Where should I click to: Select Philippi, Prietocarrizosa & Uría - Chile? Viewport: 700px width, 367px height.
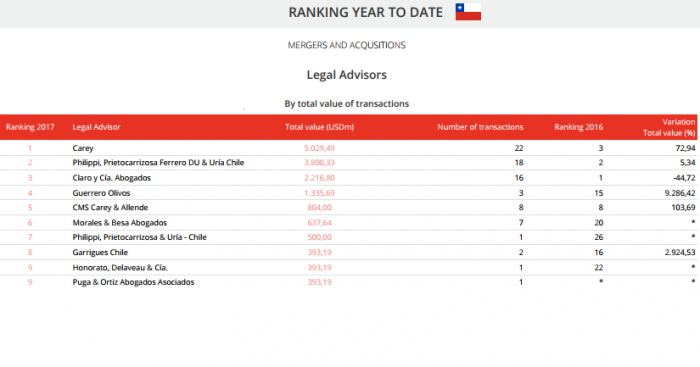139,237
